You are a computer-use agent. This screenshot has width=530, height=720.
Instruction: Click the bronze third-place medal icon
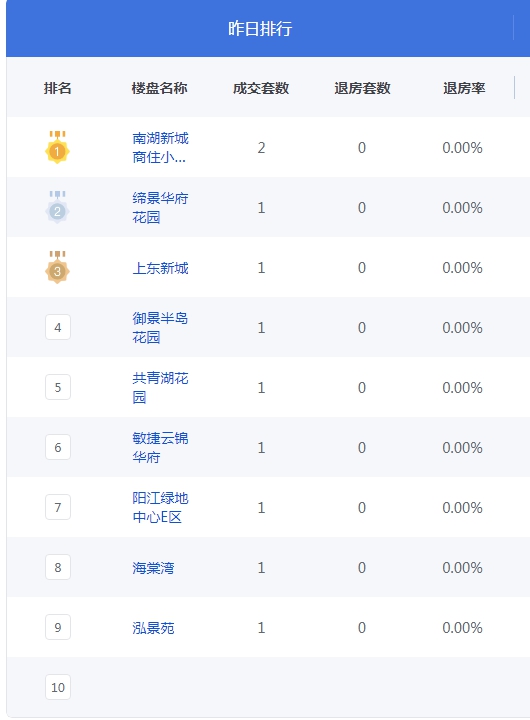coord(57,268)
